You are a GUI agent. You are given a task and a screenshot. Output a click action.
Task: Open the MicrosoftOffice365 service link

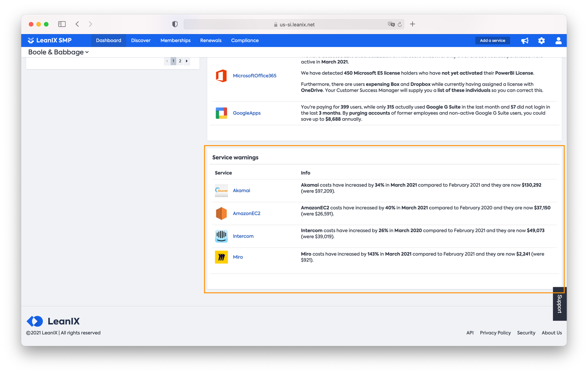click(x=255, y=76)
